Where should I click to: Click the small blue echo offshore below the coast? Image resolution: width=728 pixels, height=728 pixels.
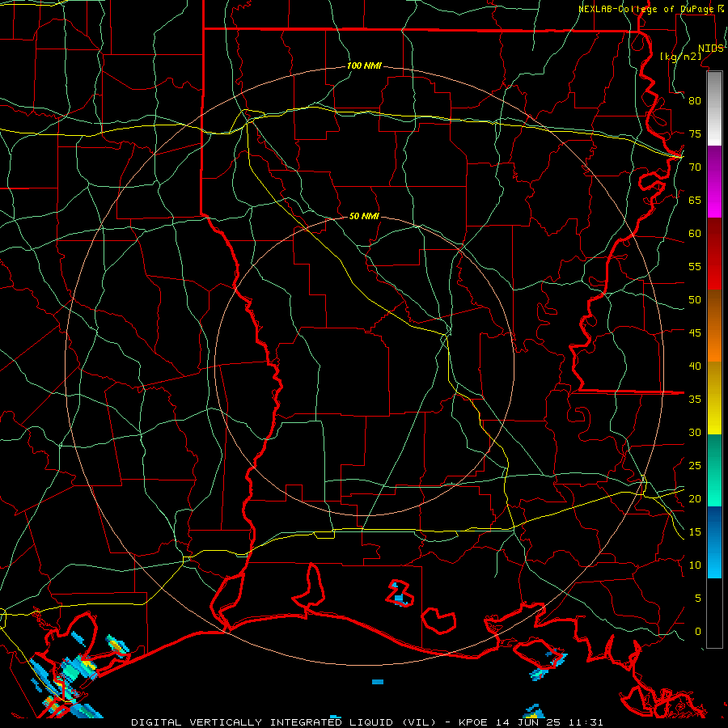click(x=378, y=682)
